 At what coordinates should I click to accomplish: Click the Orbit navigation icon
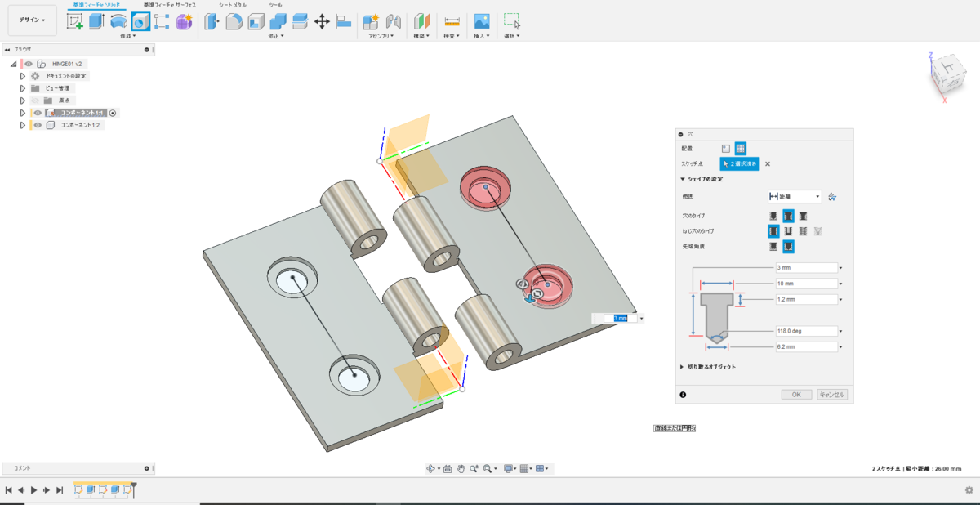click(431, 469)
